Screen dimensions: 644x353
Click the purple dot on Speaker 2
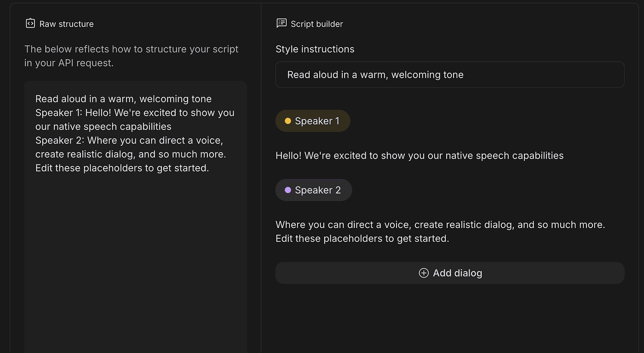coord(288,190)
